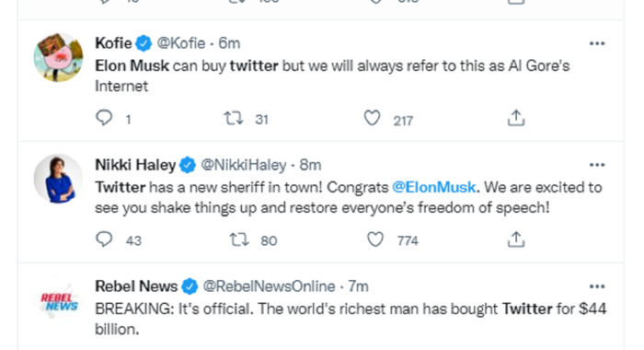Open Kofie's tweet via 6m timestamp
Screen dimensions: 644x350
pos(229,43)
